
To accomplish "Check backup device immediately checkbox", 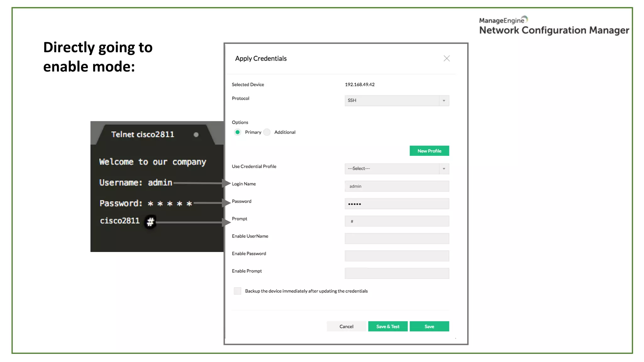I will [x=237, y=291].
